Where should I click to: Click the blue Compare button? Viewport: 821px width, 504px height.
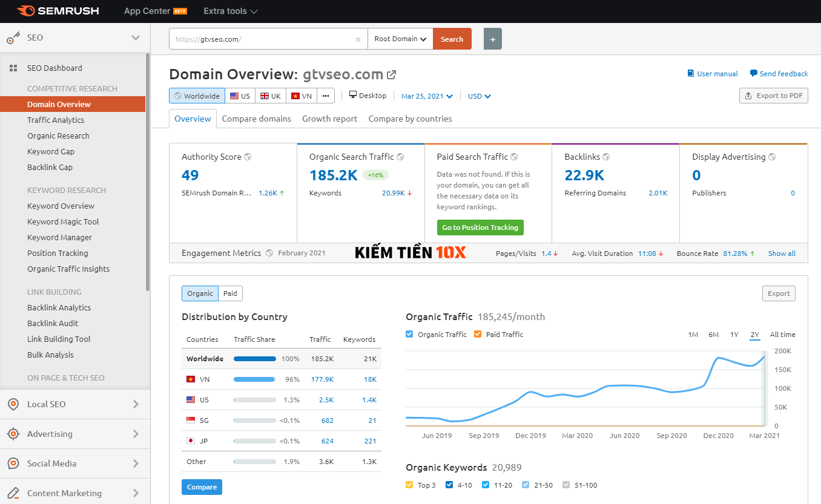point(202,487)
